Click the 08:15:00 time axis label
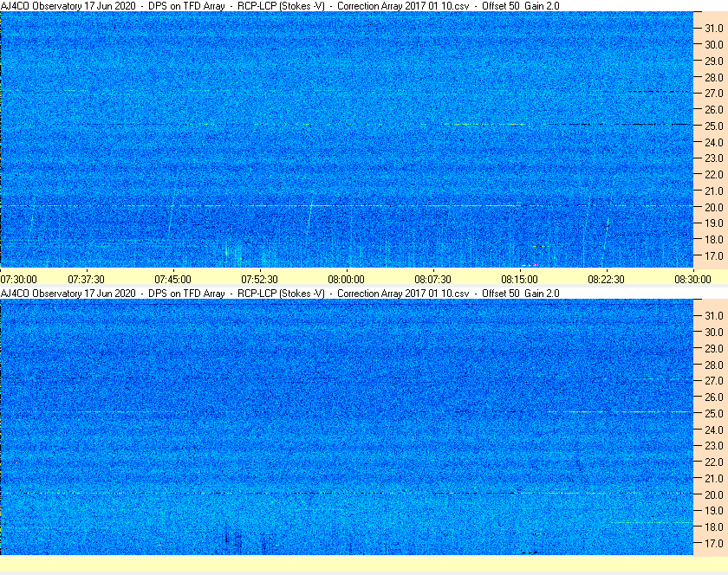 click(519, 280)
